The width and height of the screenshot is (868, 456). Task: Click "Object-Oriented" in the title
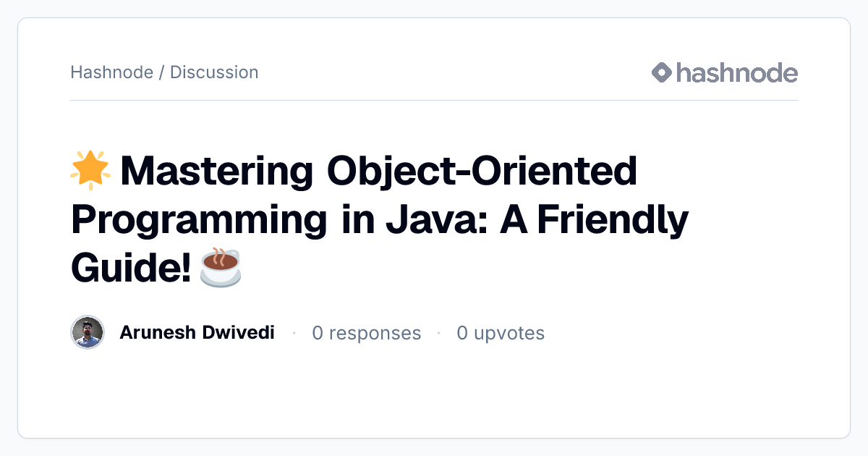pyautogui.click(x=482, y=172)
